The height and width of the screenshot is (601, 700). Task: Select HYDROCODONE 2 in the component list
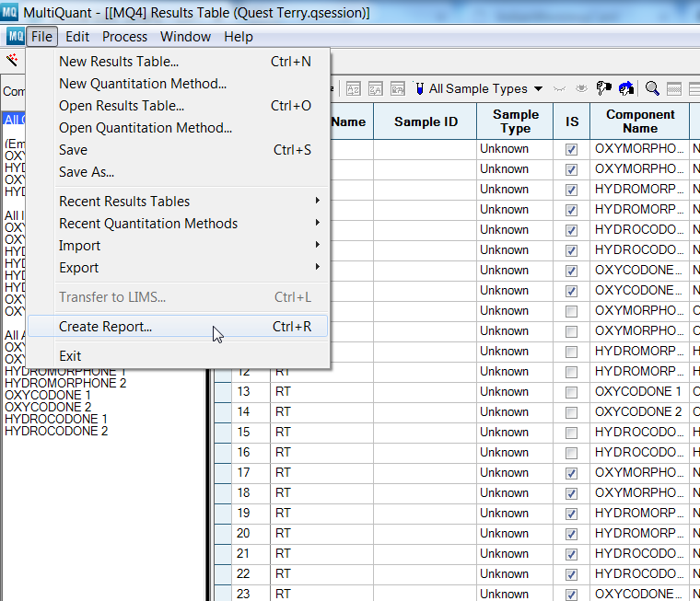56,431
